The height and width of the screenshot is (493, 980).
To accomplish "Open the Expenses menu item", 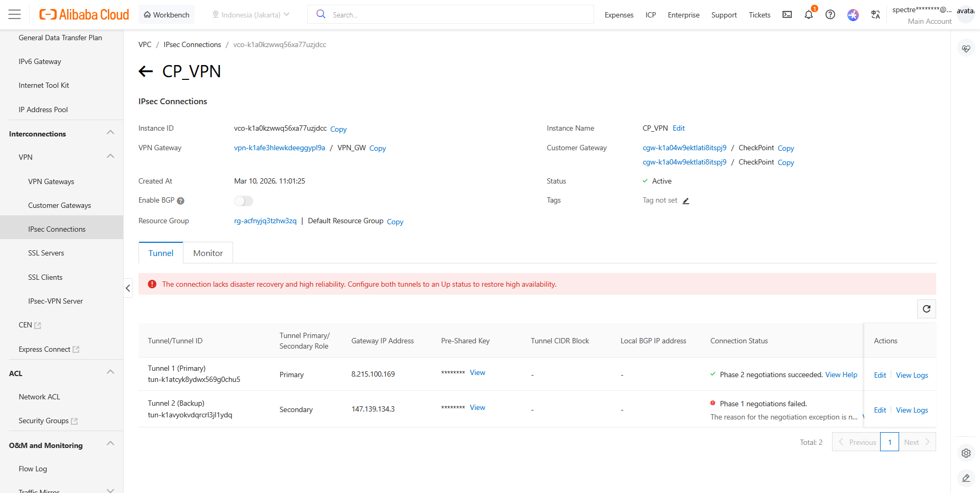I will click(618, 15).
